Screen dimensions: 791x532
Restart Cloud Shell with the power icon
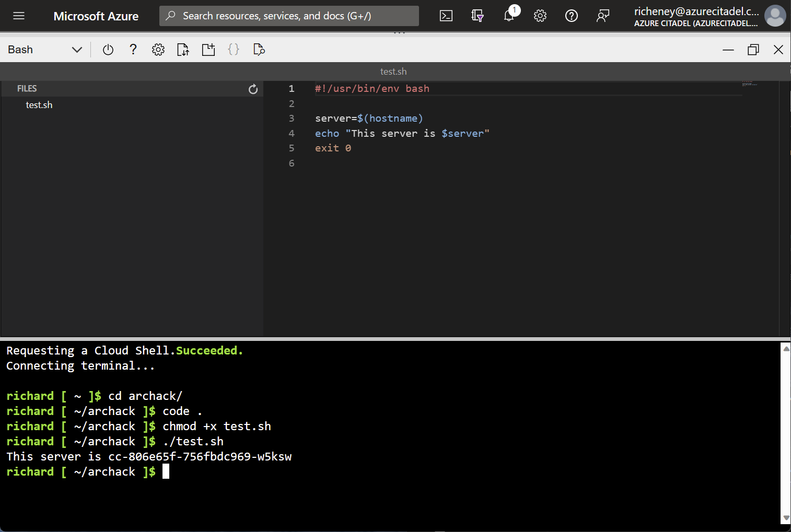108,50
